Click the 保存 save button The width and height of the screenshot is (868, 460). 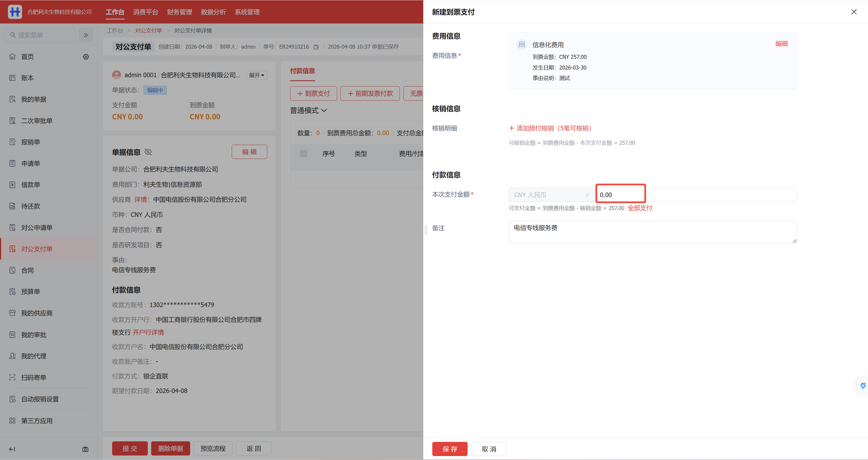pyautogui.click(x=450, y=449)
